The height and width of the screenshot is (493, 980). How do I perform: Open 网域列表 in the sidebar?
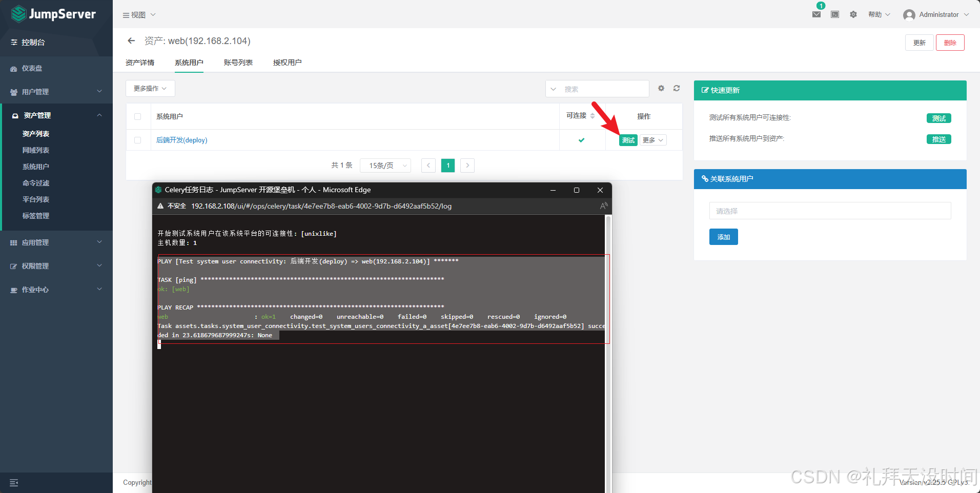click(36, 150)
